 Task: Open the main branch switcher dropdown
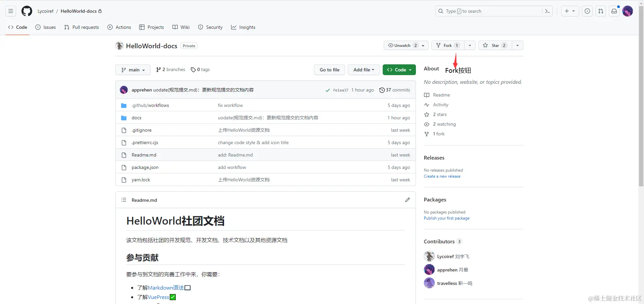tap(133, 70)
